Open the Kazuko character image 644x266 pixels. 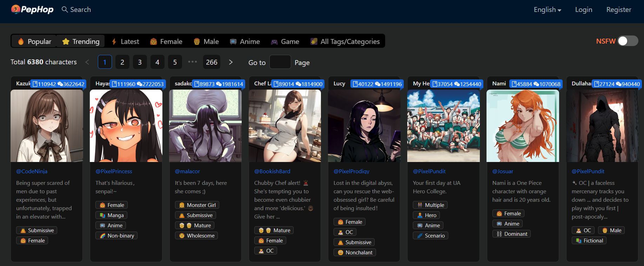click(47, 126)
